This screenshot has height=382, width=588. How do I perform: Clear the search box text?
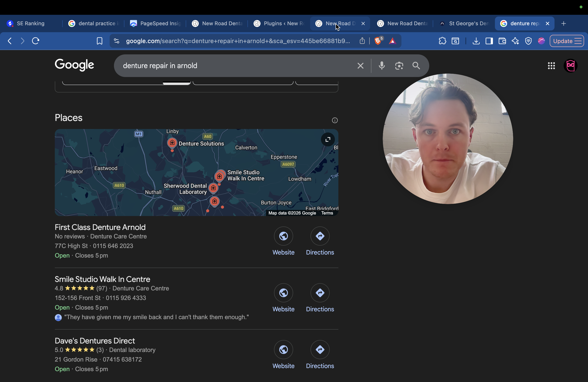click(360, 65)
